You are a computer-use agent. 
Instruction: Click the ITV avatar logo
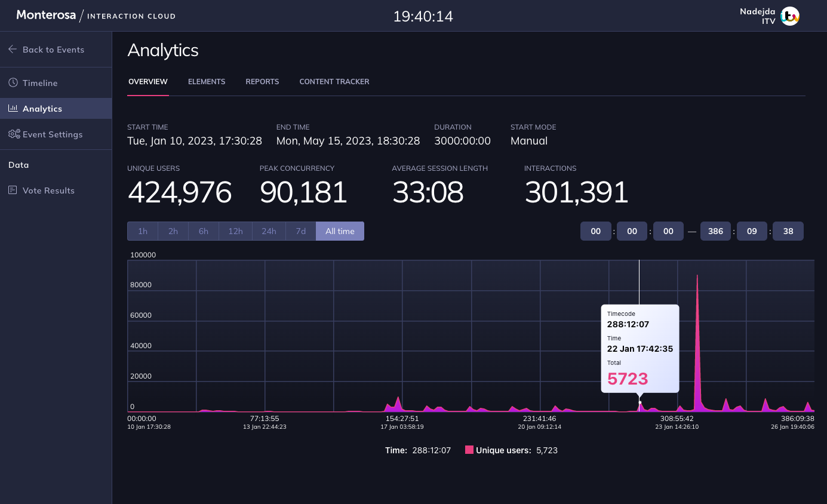pyautogui.click(x=790, y=16)
